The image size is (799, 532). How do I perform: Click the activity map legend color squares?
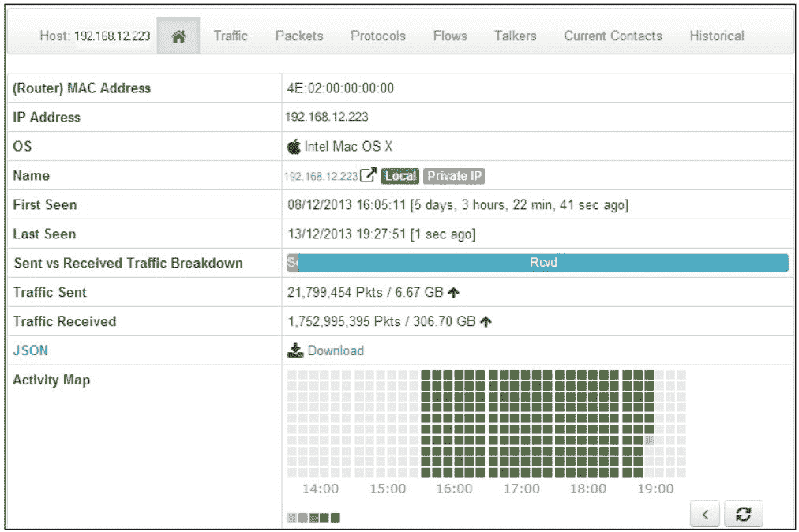click(x=313, y=518)
